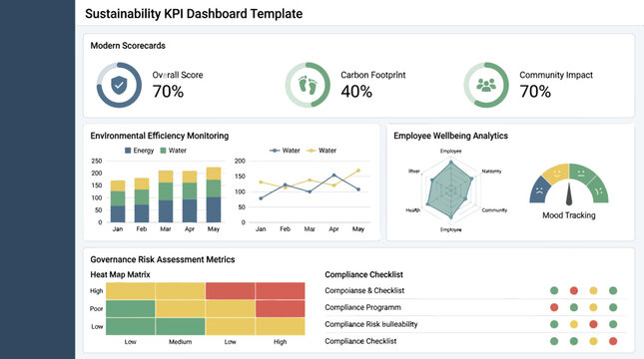Click the green Low-row cell above Medium column

click(181, 326)
